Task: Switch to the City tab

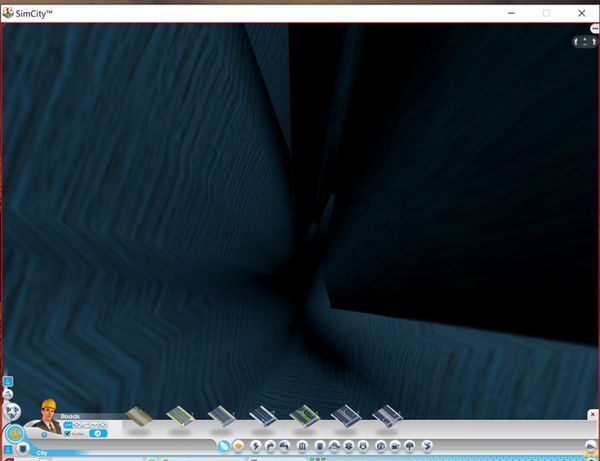Action: (x=42, y=453)
